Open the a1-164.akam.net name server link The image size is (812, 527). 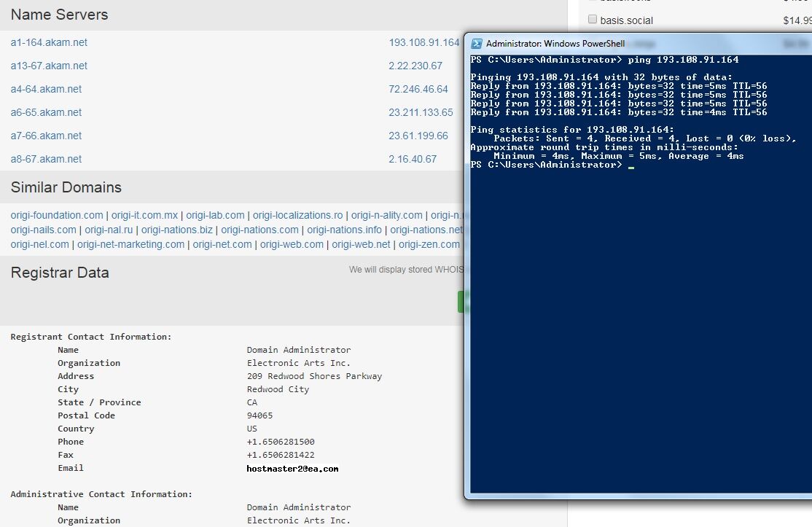tap(49, 42)
